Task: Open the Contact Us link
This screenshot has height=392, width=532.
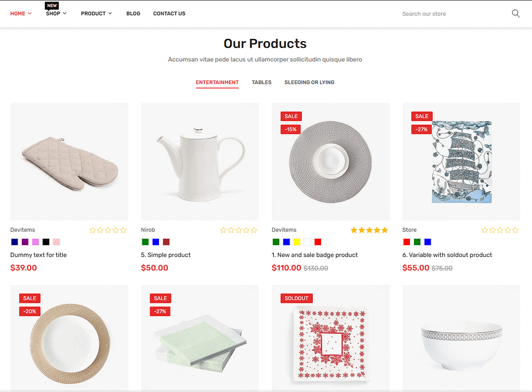Action: click(169, 13)
